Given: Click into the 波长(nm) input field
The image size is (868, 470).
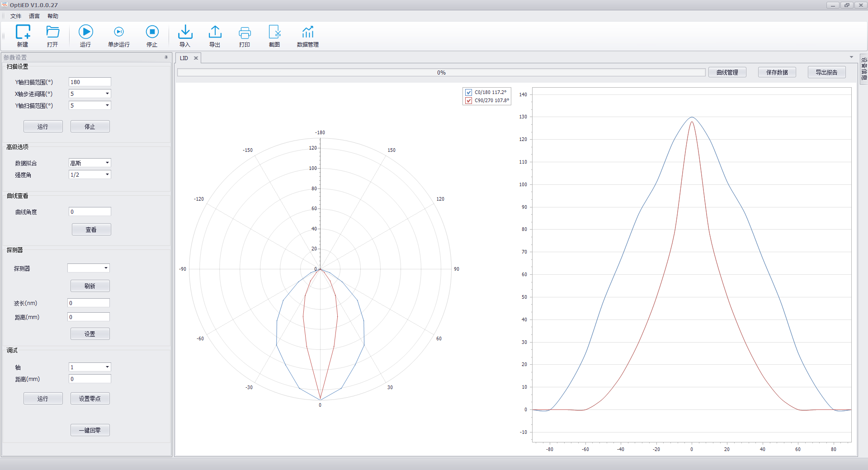Looking at the screenshot, I should 89,303.
